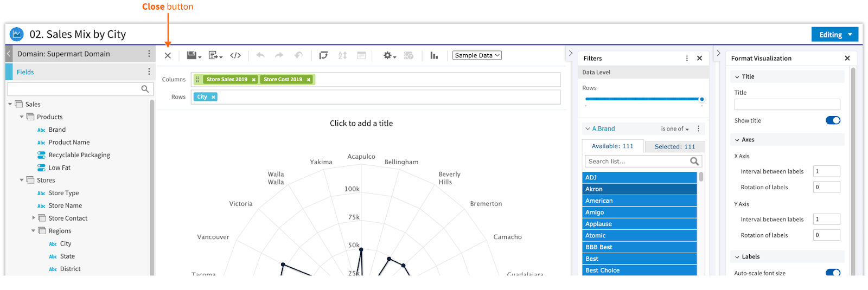Click the chart icon beside the view title
The image size is (868, 290).
[x=17, y=34]
